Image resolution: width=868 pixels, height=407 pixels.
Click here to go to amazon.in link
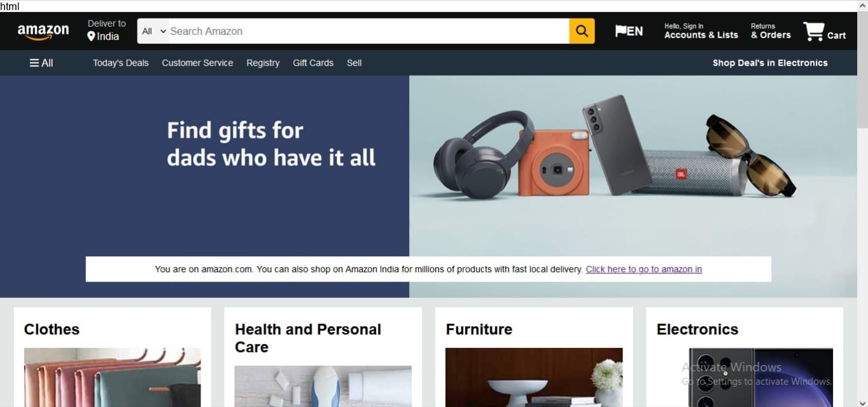click(x=644, y=269)
